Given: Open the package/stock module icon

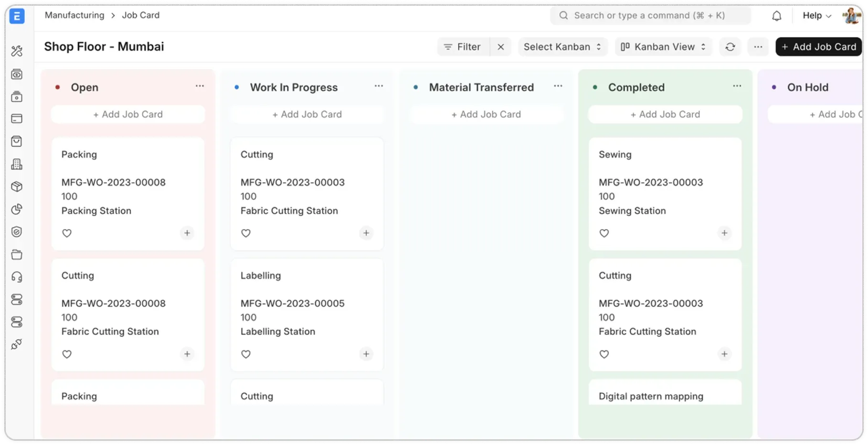Looking at the screenshot, I should (x=17, y=186).
